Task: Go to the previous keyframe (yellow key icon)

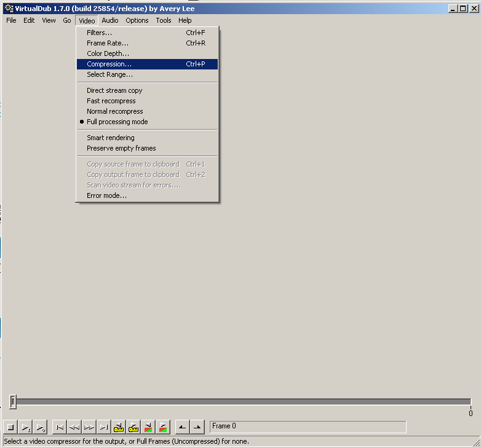Action: pyautogui.click(x=119, y=427)
